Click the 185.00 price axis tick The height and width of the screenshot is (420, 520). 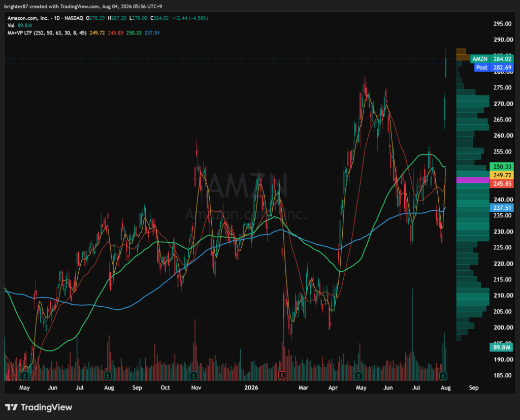(x=503, y=375)
